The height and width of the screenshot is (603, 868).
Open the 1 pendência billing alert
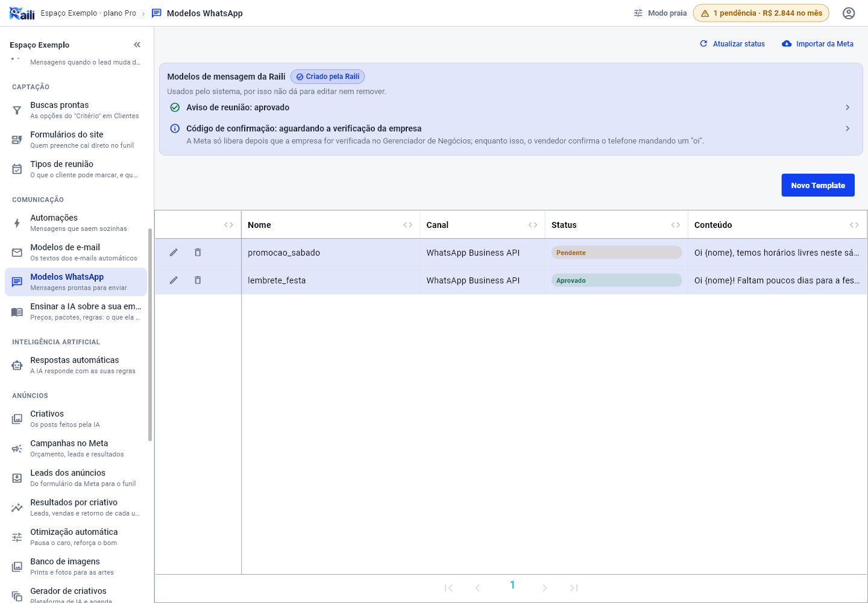pyautogui.click(x=761, y=13)
